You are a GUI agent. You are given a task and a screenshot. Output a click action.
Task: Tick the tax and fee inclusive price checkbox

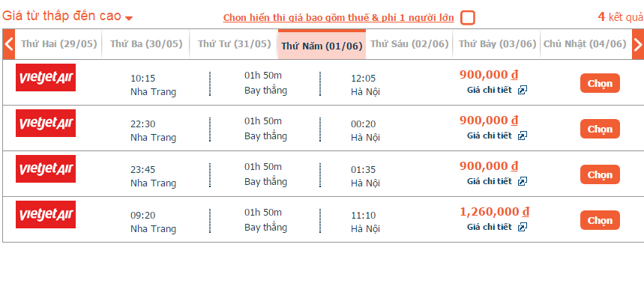467,18
